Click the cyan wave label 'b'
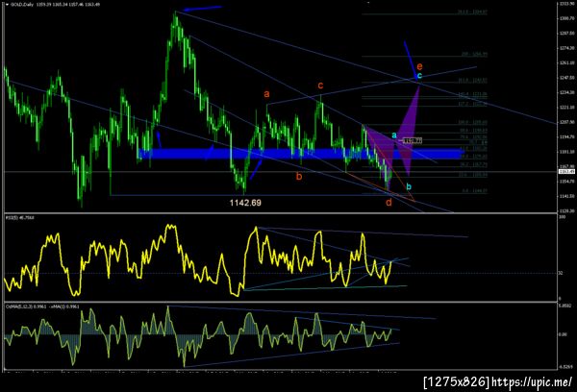 pyautogui.click(x=409, y=186)
